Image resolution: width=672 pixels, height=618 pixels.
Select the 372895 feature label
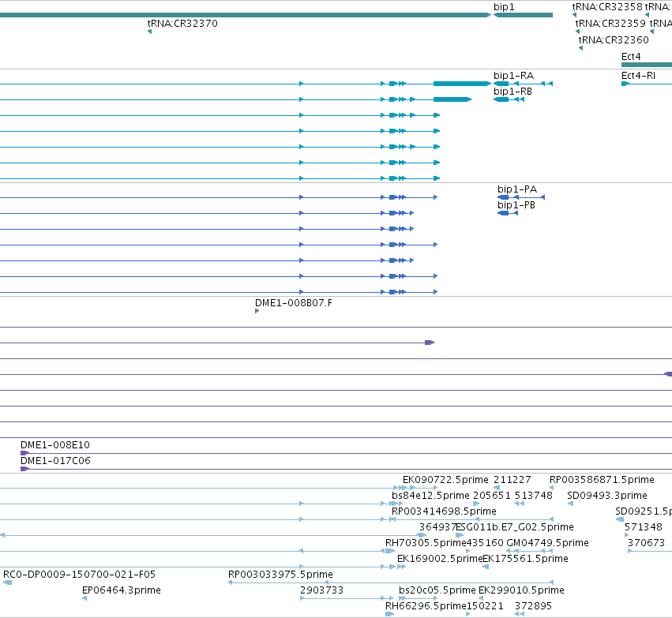point(533,605)
